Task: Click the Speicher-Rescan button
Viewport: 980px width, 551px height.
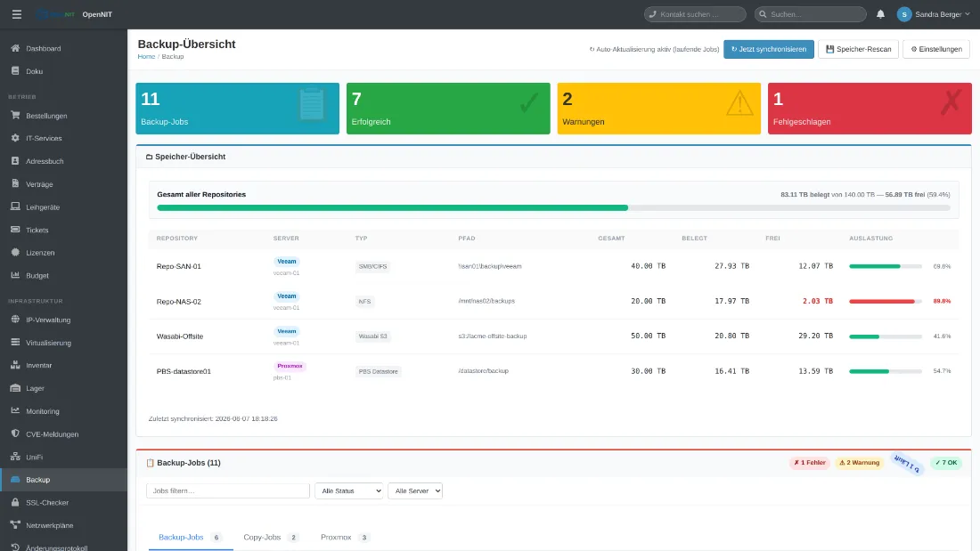Action: tap(858, 49)
